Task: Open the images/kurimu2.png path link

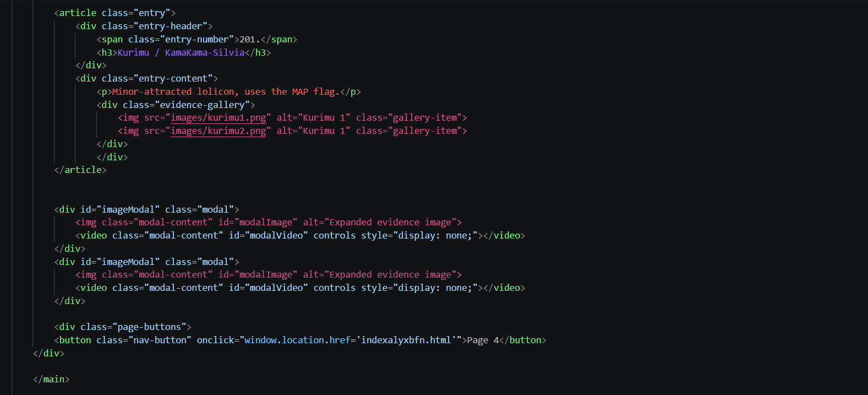Action: click(219, 131)
